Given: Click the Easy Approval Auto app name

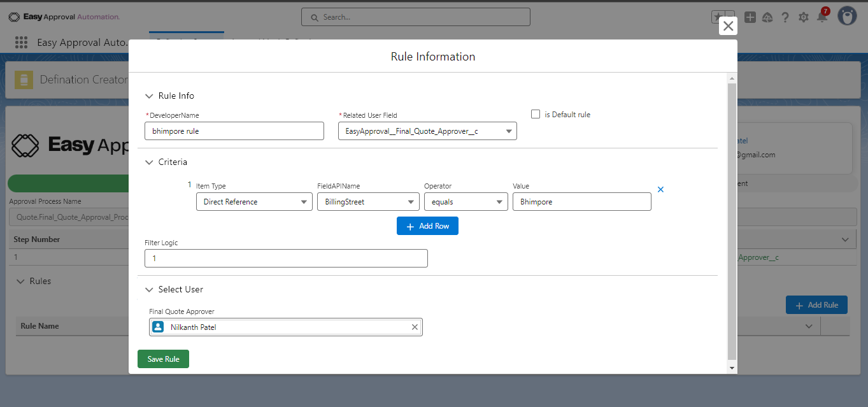Looking at the screenshot, I should 82,43.
